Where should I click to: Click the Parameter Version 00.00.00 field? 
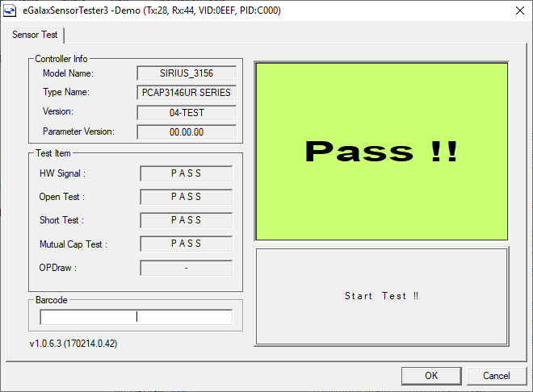tap(186, 131)
